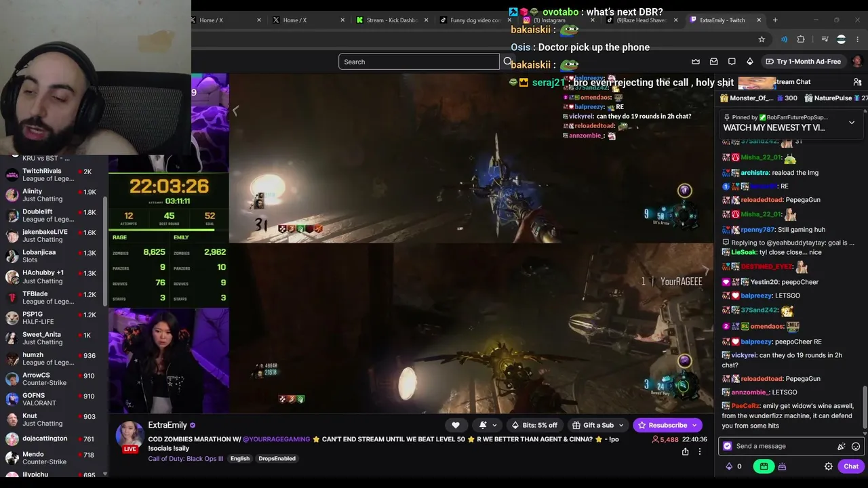Bookmark this page with the star icon
Image resolution: width=868 pixels, height=488 pixels.
coord(762,39)
